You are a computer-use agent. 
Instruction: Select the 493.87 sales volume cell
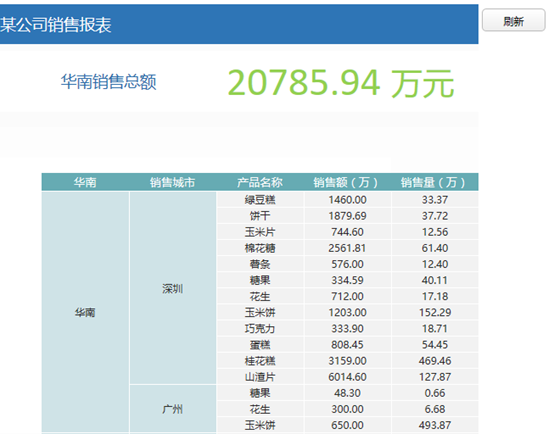(x=435, y=425)
